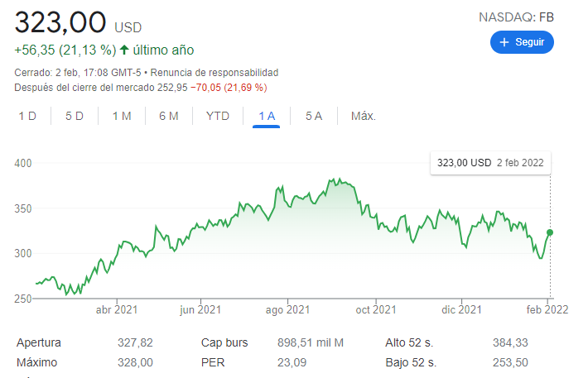
Task: Click the último año label
Action: (163, 50)
